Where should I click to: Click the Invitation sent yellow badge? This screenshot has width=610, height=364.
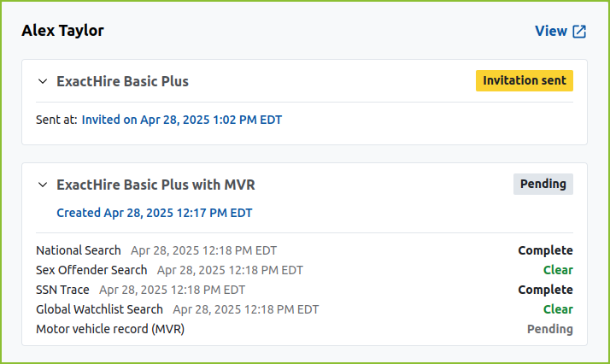524,80
